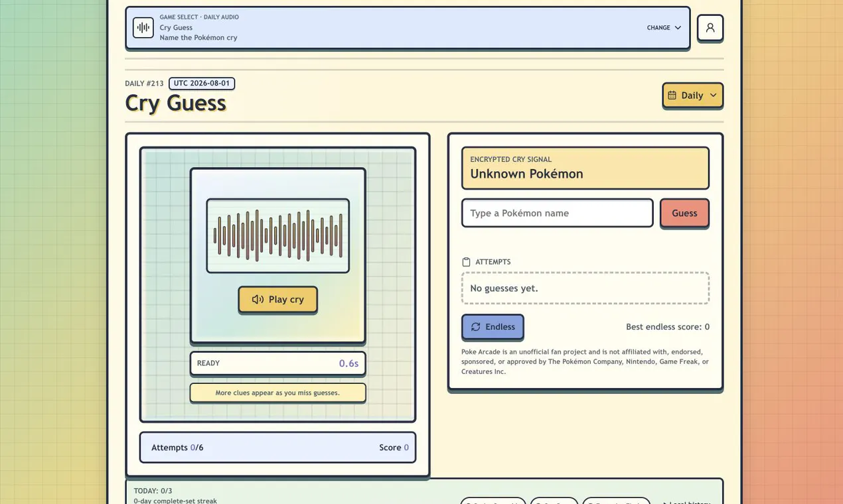Click the waveform game icon in header

click(143, 28)
